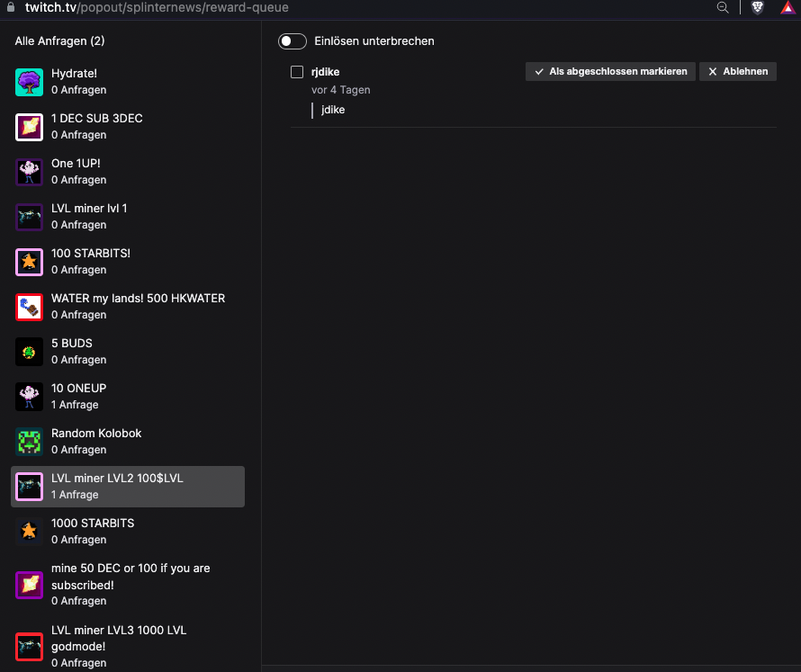This screenshot has height=672, width=801.
Task: Open the Brave shields lion icon
Action: (x=758, y=7)
